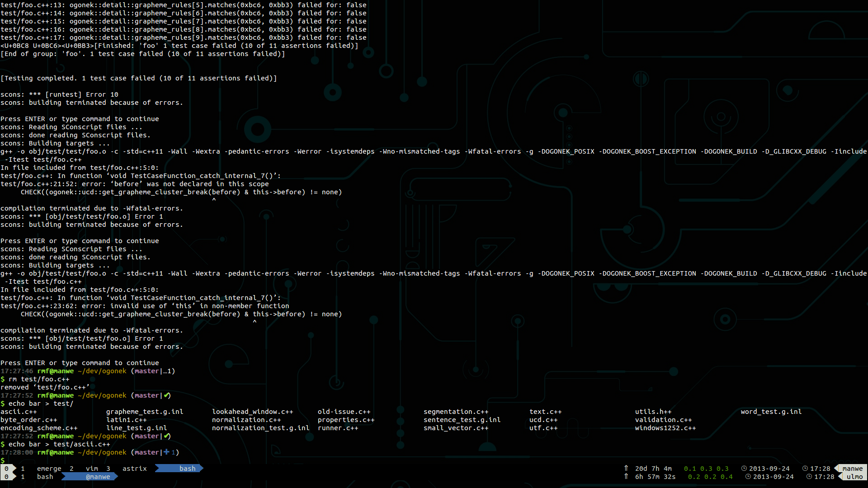Viewport: 868px width, 488px height.
Task: Click the file name small_vector.c++
Action: click(x=456, y=428)
